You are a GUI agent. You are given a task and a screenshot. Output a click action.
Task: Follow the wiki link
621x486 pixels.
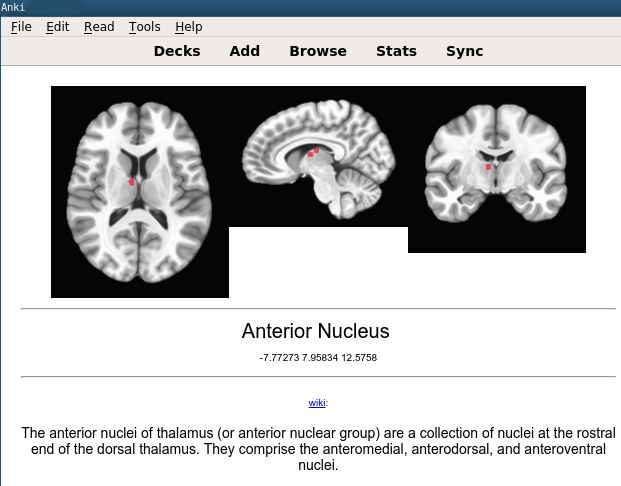coord(316,403)
